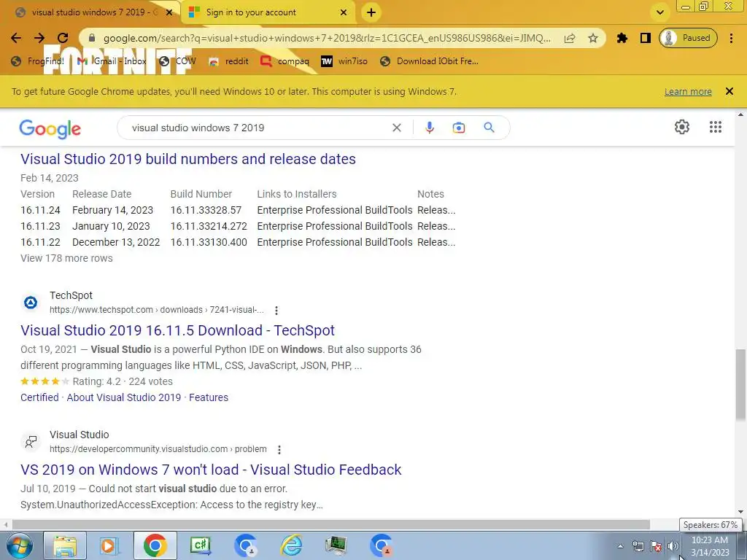
Task: Open the Paused profile button
Action: coord(688,38)
